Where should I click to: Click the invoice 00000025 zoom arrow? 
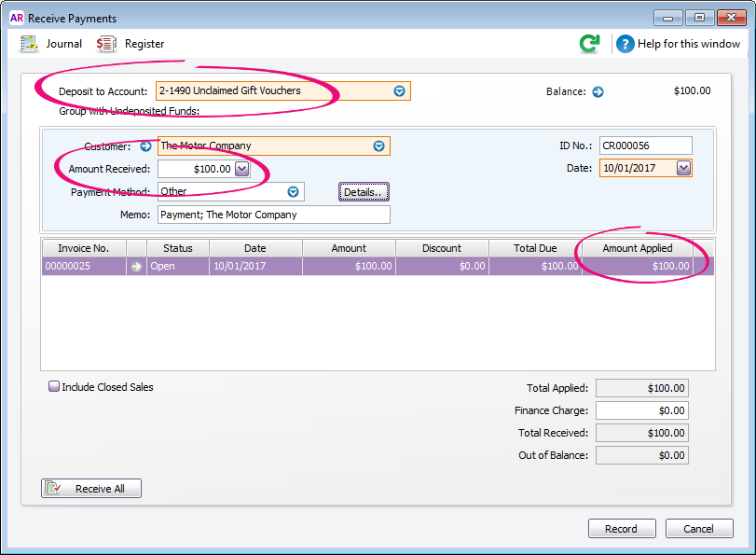point(137,266)
